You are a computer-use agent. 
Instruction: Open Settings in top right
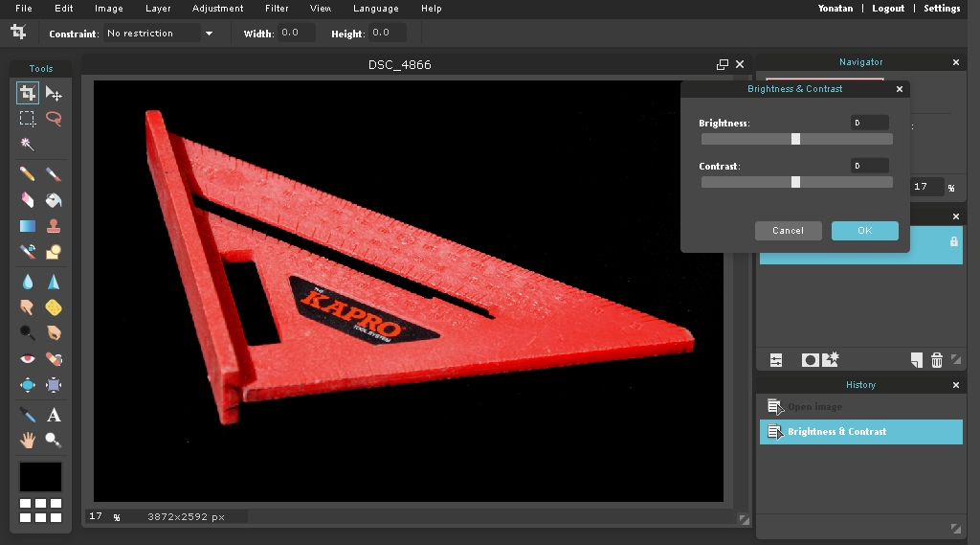[x=942, y=8]
